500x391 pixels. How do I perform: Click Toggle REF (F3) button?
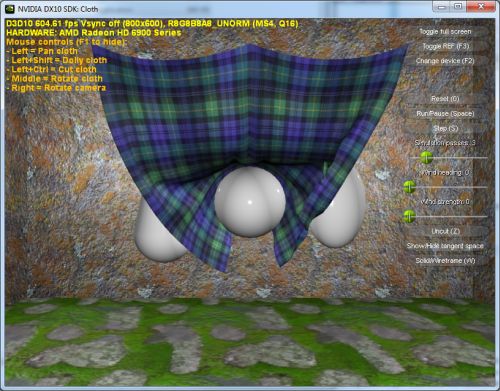coord(445,46)
